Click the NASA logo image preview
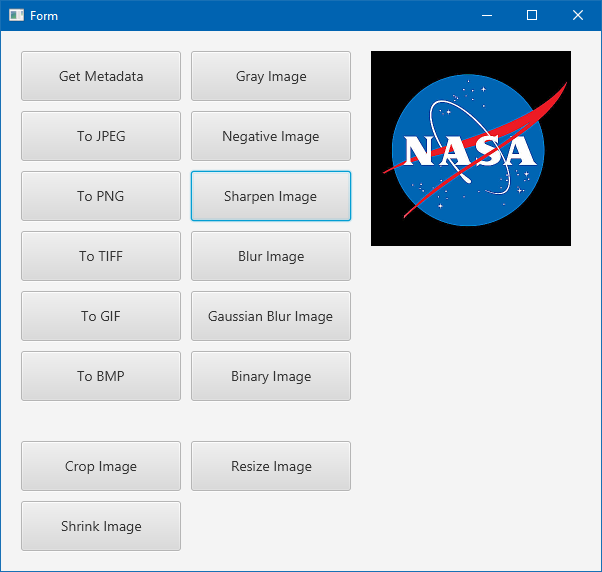Image resolution: width=602 pixels, height=572 pixels. [471, 148]
